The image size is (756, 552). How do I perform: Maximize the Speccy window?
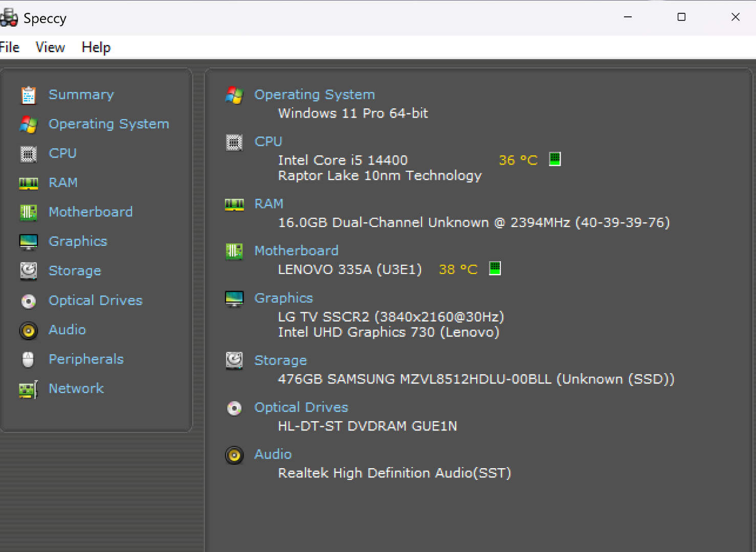[x=681, y=17]
